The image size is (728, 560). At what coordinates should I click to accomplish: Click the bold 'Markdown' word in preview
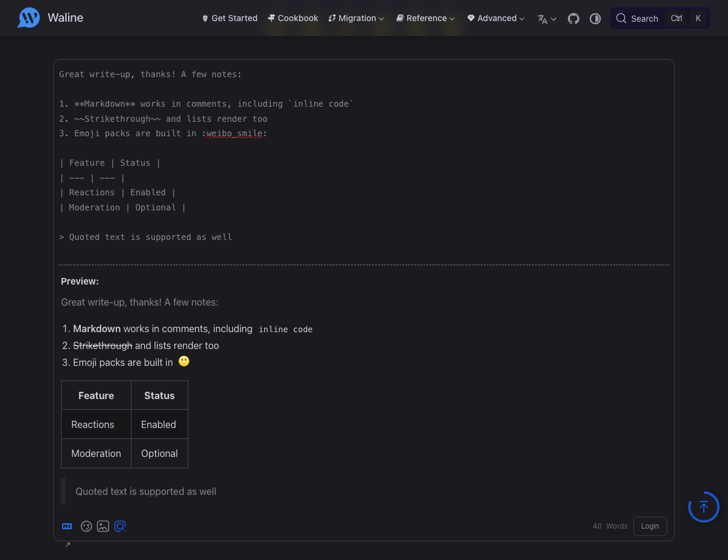coord(97,329)
